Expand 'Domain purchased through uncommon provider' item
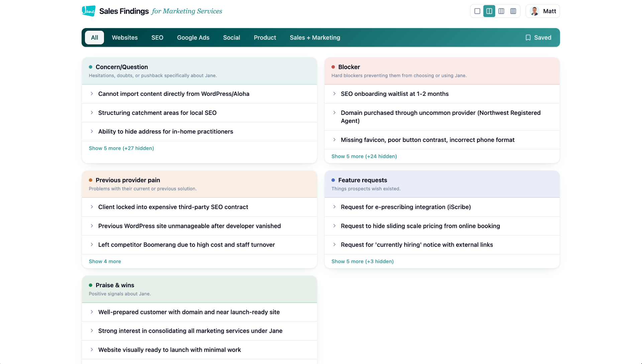The image size is (642, 364). tap(442, 117)
